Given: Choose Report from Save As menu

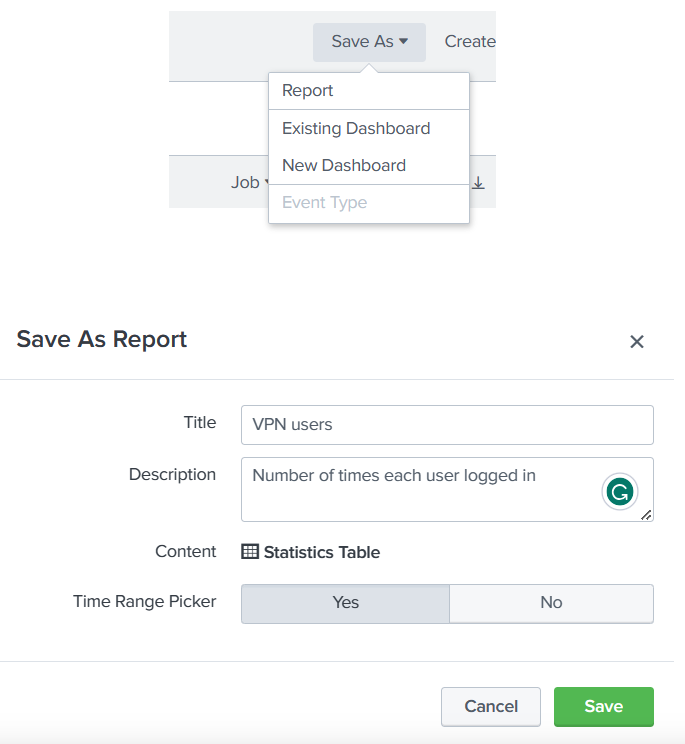Looking at the screenshot, I should [x=308, y=91].
